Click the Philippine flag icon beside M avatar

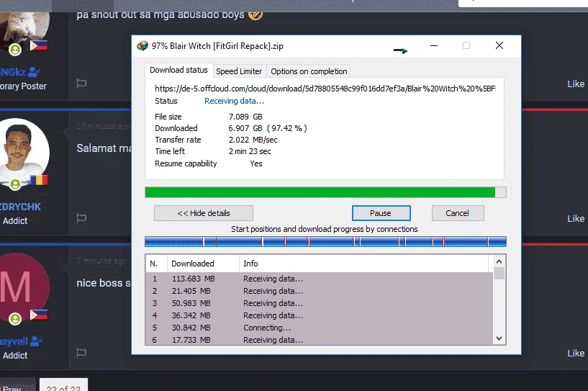pos(39,315)
